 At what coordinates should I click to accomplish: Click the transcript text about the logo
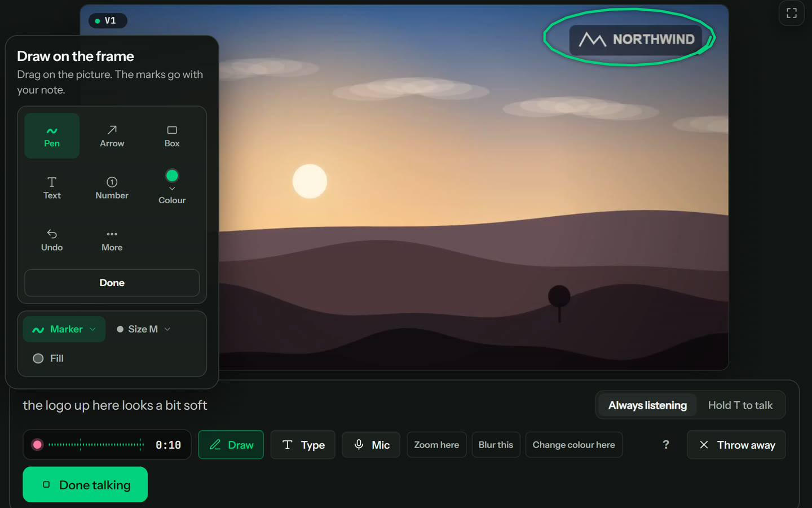tap(115, 405)
